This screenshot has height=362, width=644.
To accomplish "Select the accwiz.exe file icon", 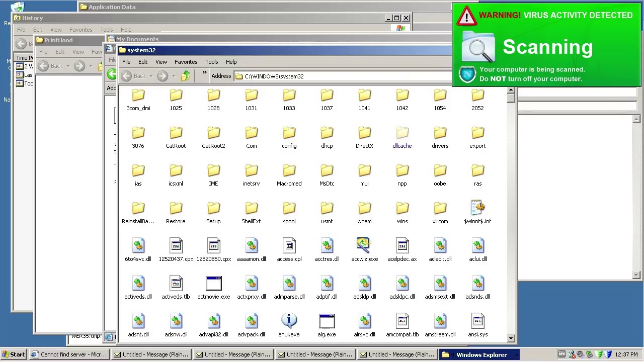I will tap(364, 246).
